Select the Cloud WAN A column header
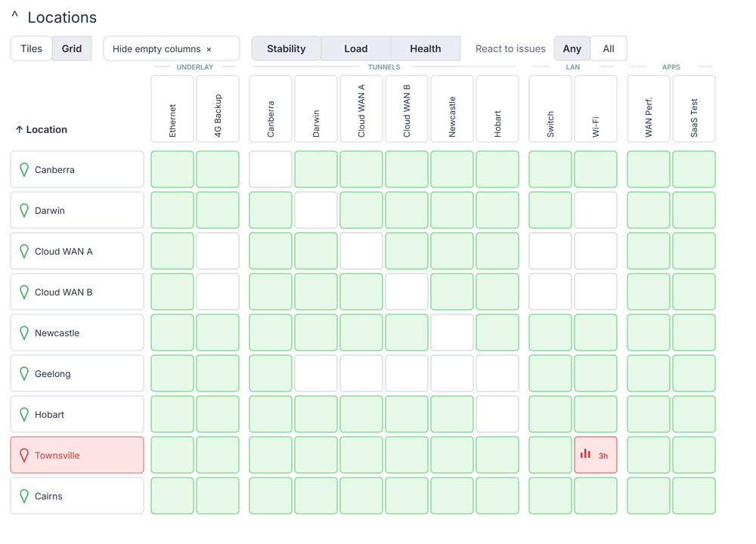756x544 pixels. pyautogui.click(x=361, y=109)
